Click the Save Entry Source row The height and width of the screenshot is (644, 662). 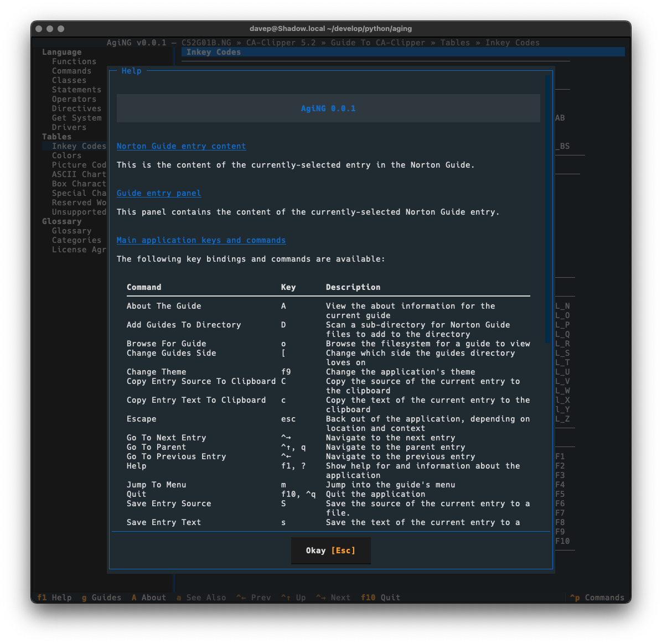click(328, 508)
